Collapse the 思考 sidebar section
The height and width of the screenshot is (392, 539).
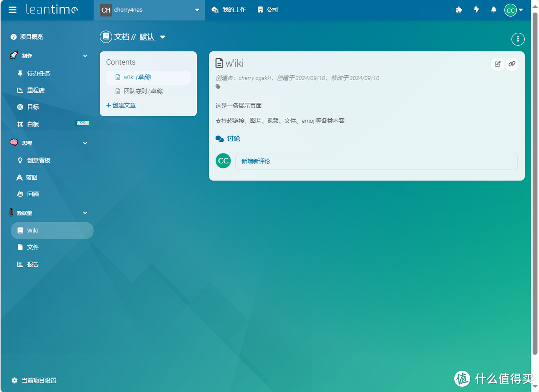(x=85, y=143)
